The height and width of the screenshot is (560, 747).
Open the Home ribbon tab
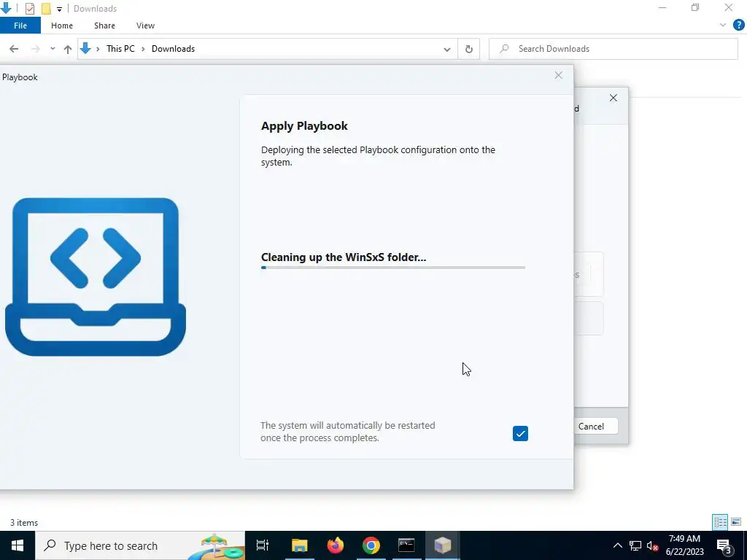coord(62,26)
